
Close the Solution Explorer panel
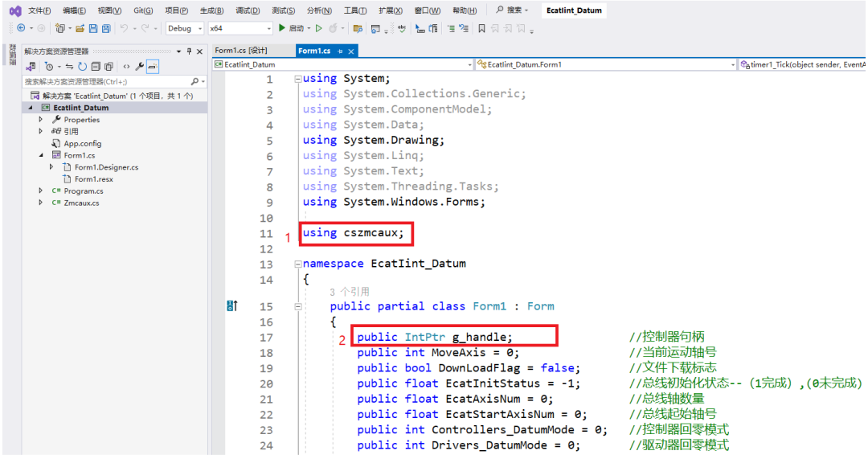coord(200,51)
